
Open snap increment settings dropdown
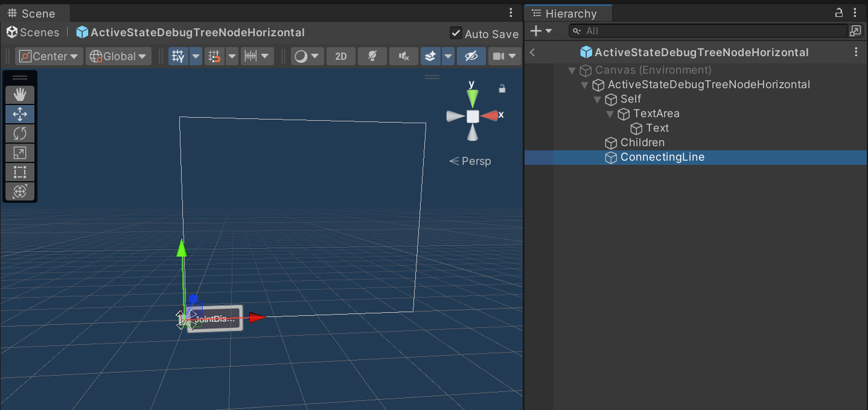tap(257, 56)
